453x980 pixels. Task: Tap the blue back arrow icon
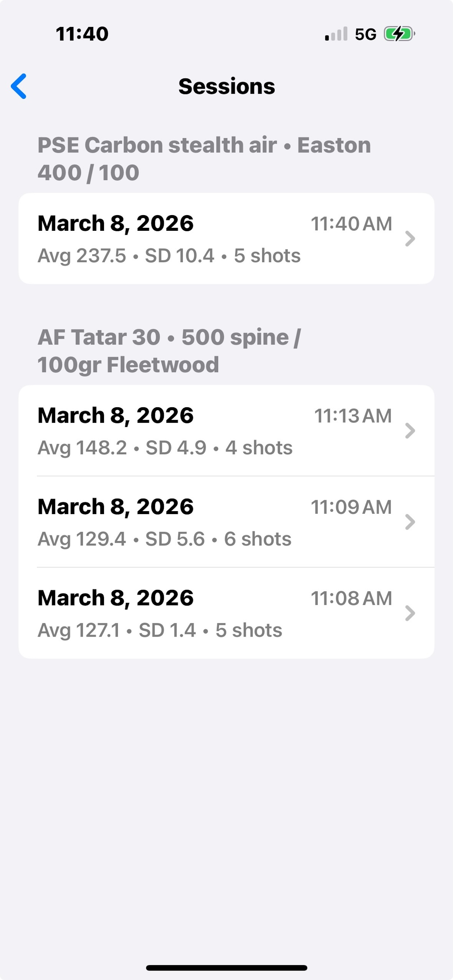click(19, 86)
